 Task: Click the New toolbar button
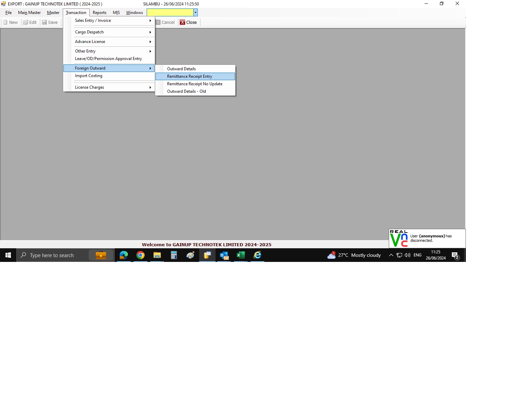10,23
